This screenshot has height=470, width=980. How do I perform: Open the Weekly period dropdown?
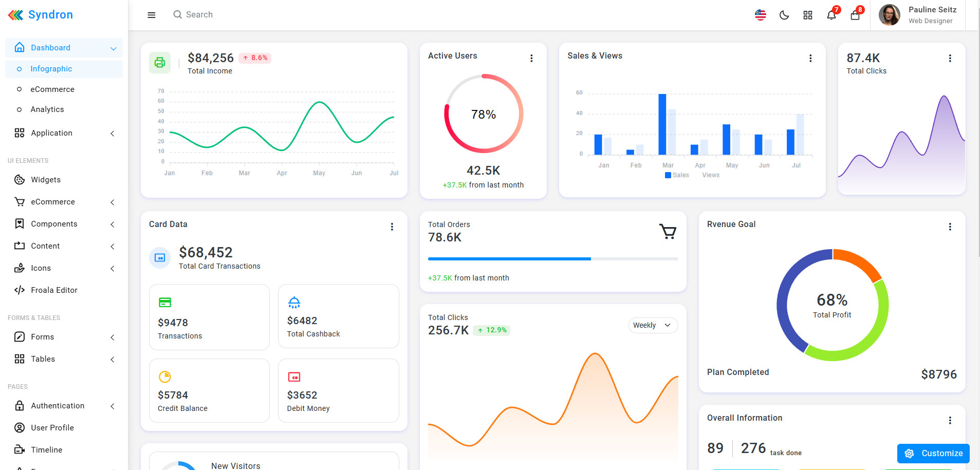[x=653, y=325]
